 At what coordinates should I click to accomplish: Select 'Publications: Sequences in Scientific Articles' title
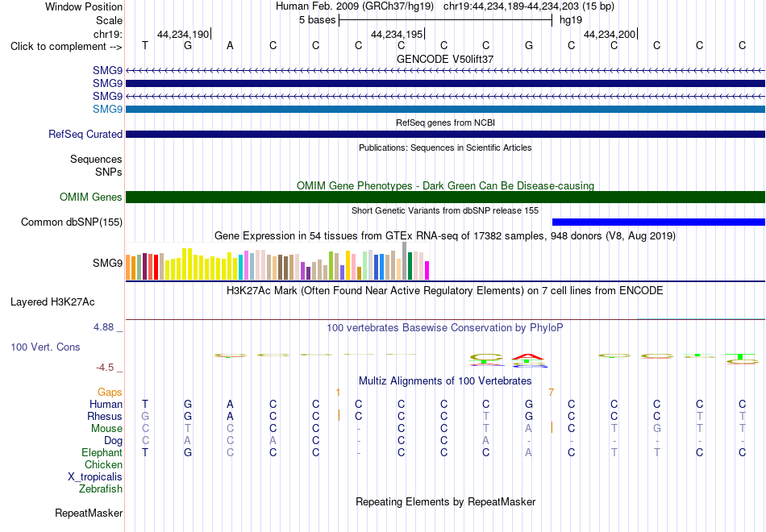click(445, 148)
